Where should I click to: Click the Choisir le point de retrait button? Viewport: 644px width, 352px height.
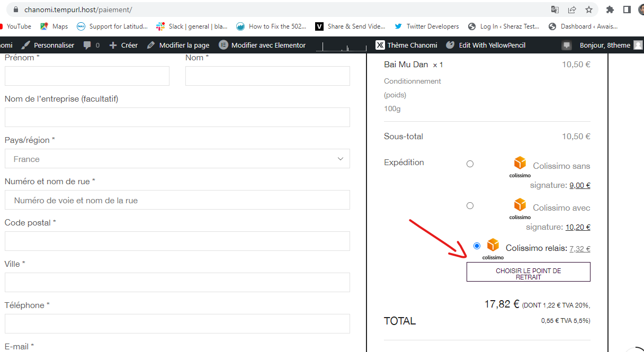point(528,272)
